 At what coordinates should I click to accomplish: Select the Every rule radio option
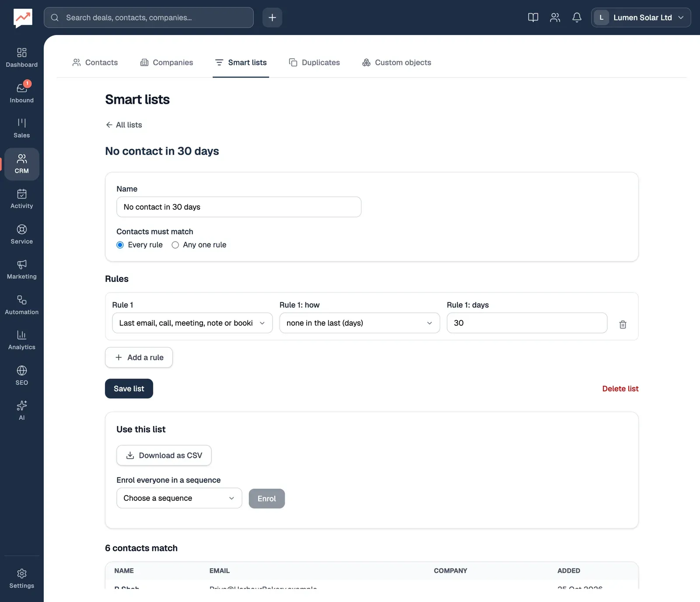pos(120,245)
